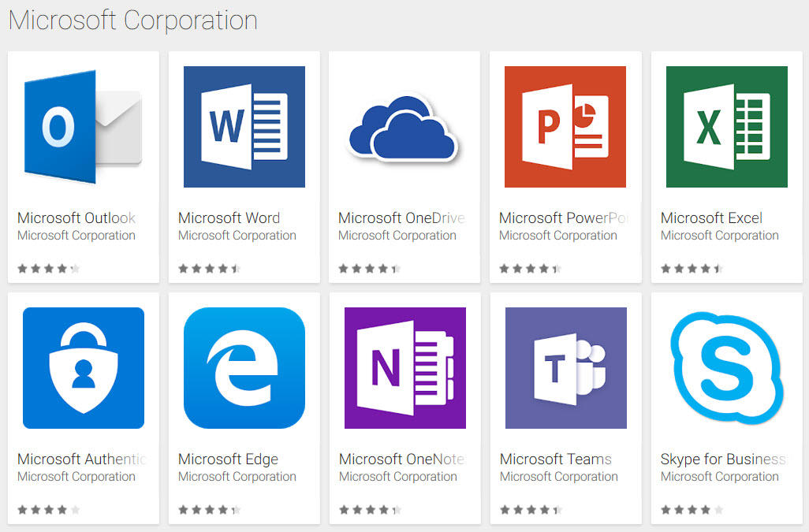809x532 pixels.
Task: Click the star rating under Microsoft Authenticator
Action: point(49,510)
